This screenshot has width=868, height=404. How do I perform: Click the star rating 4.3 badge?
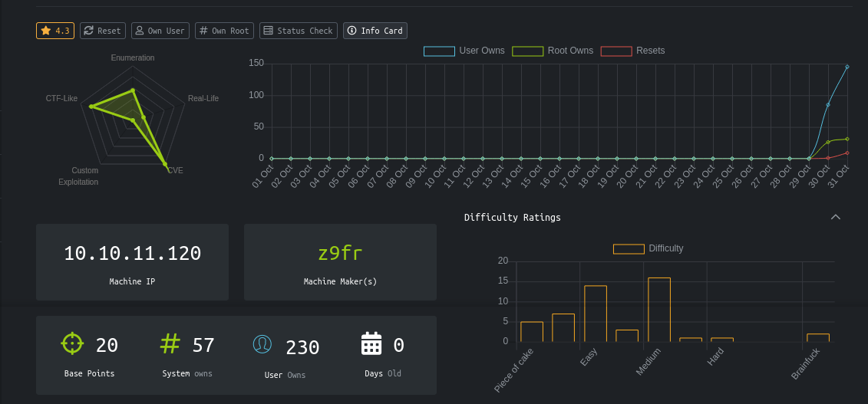55,31
